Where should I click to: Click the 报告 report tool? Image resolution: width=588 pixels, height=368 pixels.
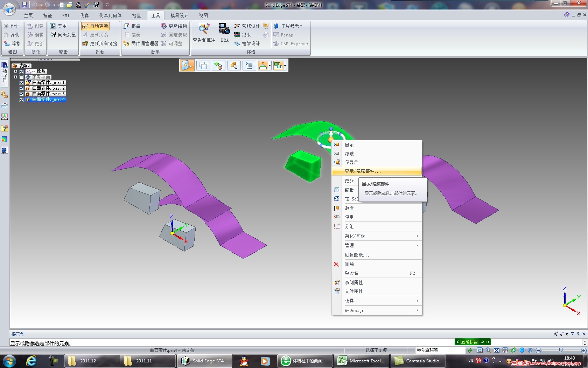coord(132,26)
